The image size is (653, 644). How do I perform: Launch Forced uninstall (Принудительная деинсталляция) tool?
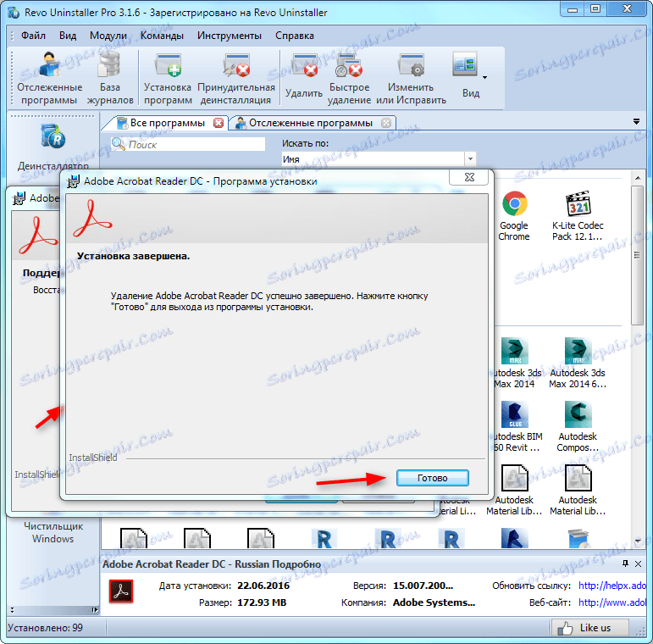pyautogui.click(x=236, y=78)
